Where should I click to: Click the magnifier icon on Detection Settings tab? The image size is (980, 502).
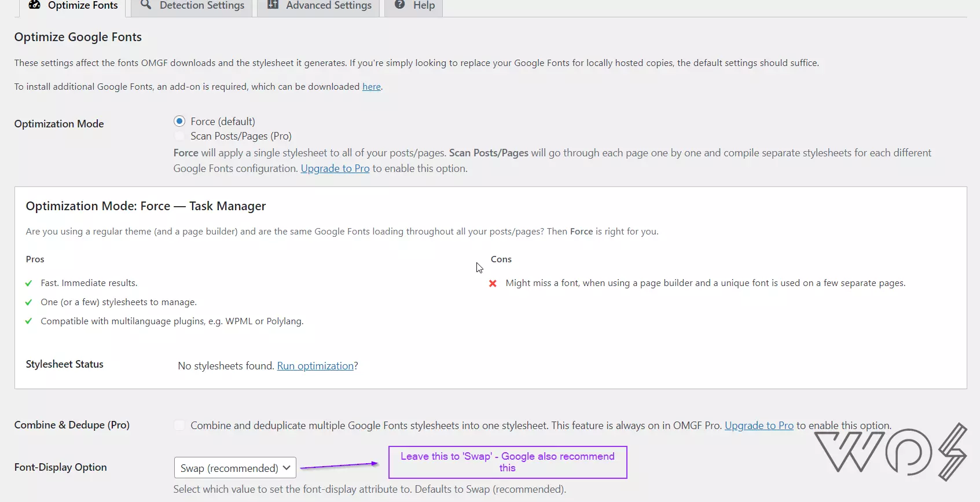pyautogui.click(x=146, y=5)
